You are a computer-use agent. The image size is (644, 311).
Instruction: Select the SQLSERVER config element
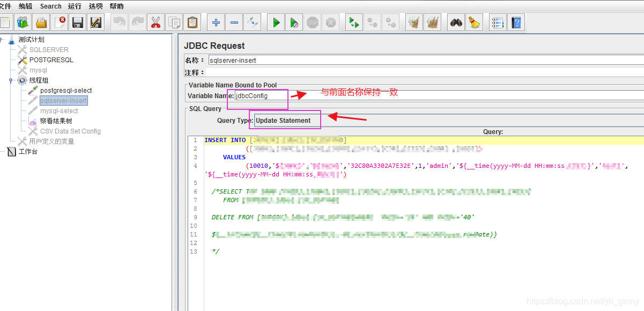click(x=49, y=49)
